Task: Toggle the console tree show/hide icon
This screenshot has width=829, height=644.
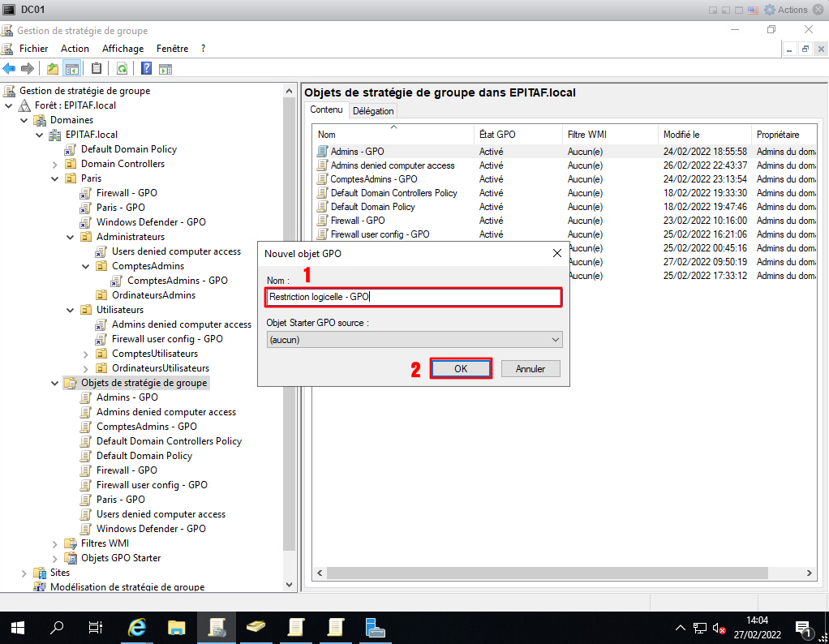Action: (71, 69)
